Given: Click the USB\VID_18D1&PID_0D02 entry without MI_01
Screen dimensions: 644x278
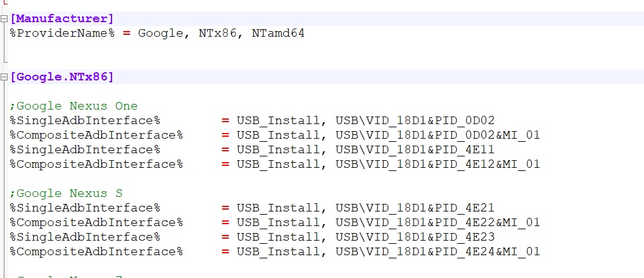Looking at the screenshot, I should click(x=415, y=121).
